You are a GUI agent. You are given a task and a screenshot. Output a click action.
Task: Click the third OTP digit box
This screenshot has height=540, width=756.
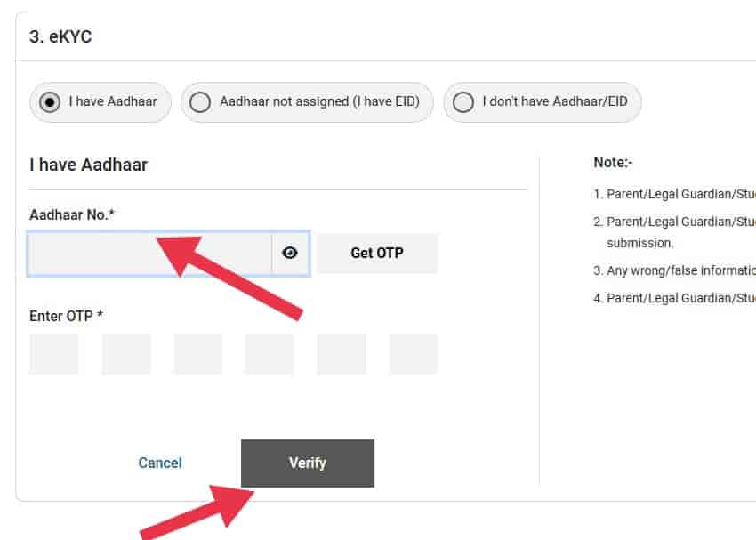(x=197, y=354)
